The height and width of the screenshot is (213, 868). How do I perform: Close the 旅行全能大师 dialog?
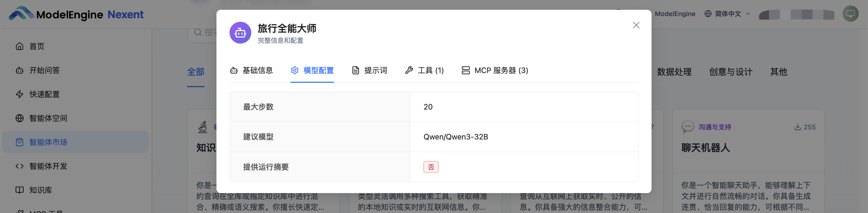pyautogui.click(x=636, y=25)
